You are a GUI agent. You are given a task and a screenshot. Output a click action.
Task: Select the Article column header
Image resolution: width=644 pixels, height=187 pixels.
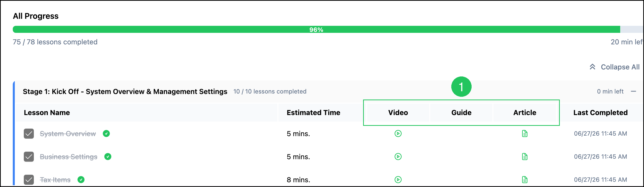525,113
